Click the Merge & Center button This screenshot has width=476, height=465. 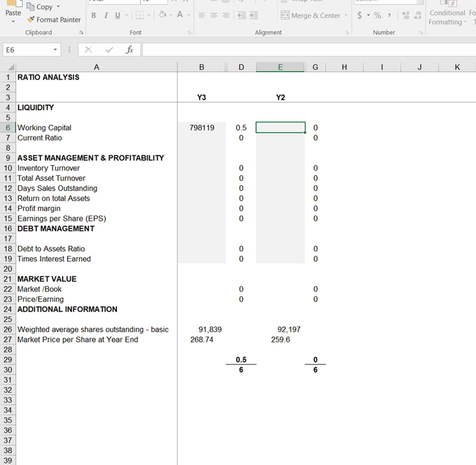point(310,15)
